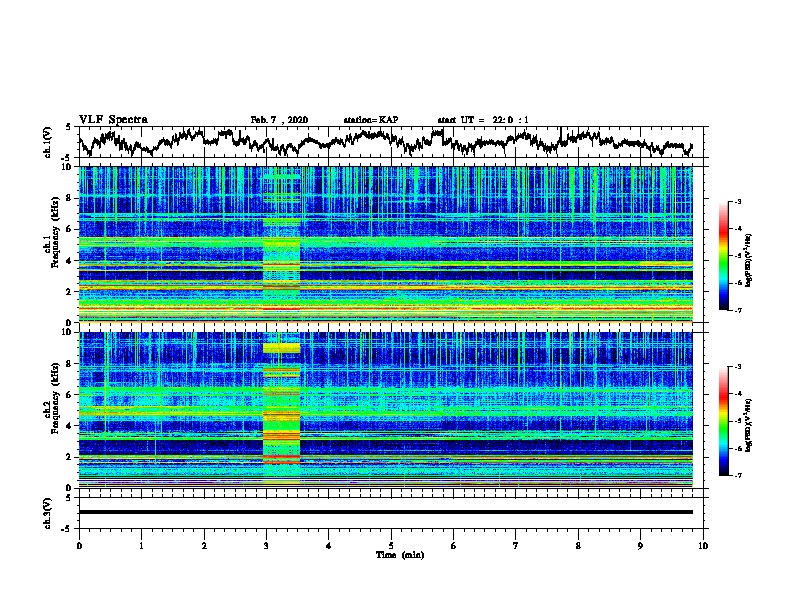Viewport: 792px width, 612px height.
Task: Select the date label "Feb. 7, 2020"
Action: click(x=279, y=120)
